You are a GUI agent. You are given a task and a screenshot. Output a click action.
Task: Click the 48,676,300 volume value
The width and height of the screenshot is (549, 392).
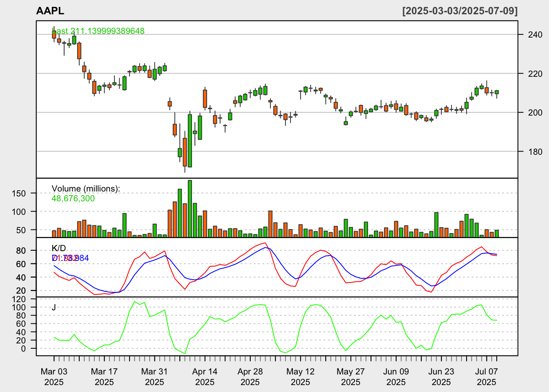[x=73, y=198]
